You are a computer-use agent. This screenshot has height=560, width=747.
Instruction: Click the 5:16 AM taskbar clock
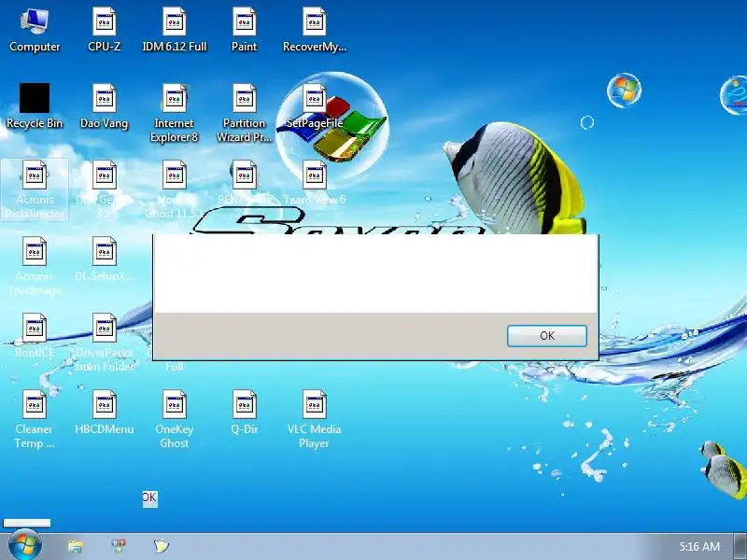coord(699,547)
